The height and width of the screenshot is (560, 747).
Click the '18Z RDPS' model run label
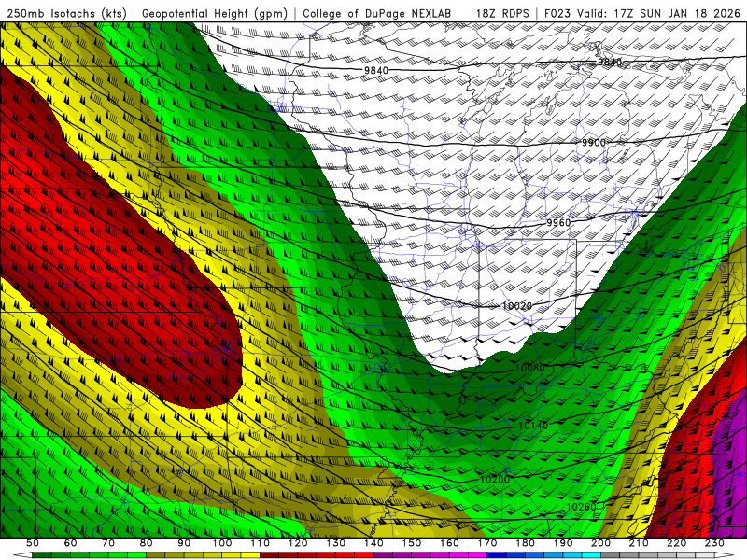502,13
